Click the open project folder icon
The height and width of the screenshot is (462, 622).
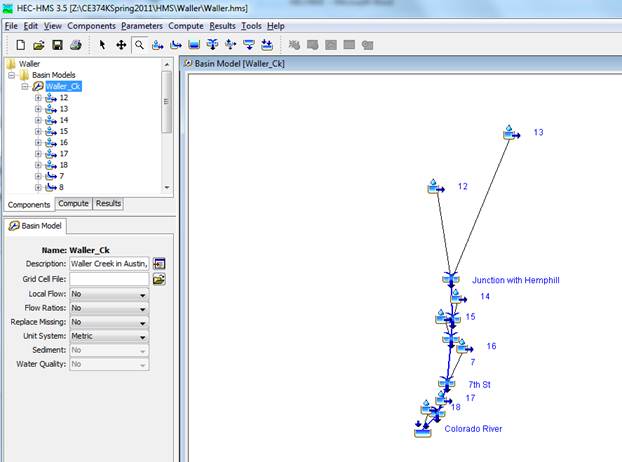(x=39, y=45)
